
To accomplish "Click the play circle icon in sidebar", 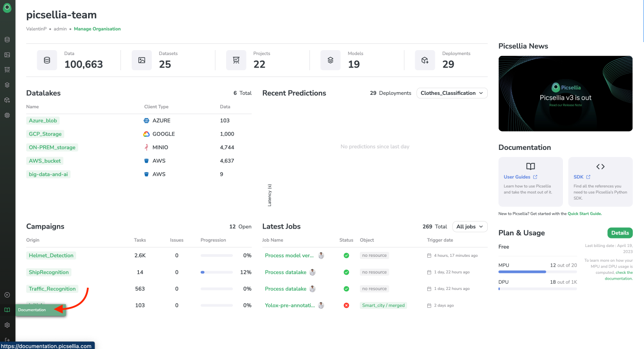I will click(x=7, y=295).
